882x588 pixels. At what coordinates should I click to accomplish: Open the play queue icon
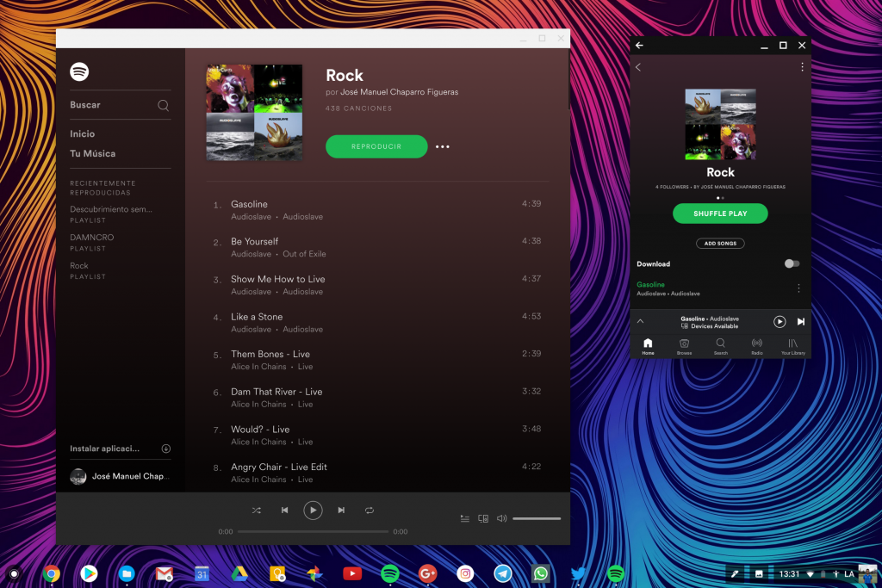point(464,518)
